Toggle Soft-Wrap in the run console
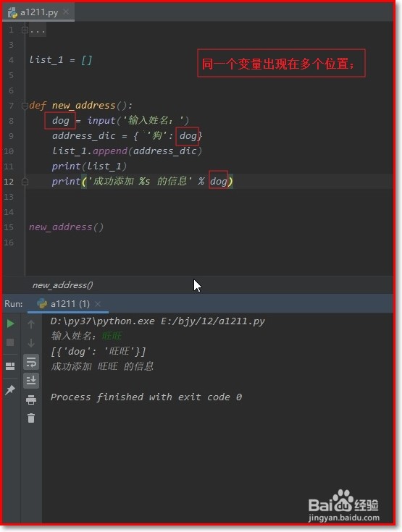Screen dimensions: 402x532 [x=31, y=362]
